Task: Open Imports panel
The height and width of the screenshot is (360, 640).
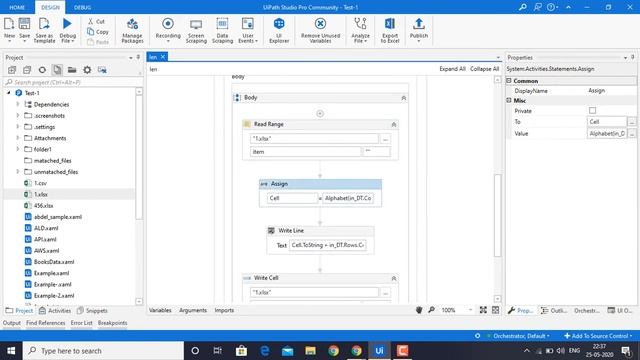Action: pyautogui.click(x=224, y=310)
